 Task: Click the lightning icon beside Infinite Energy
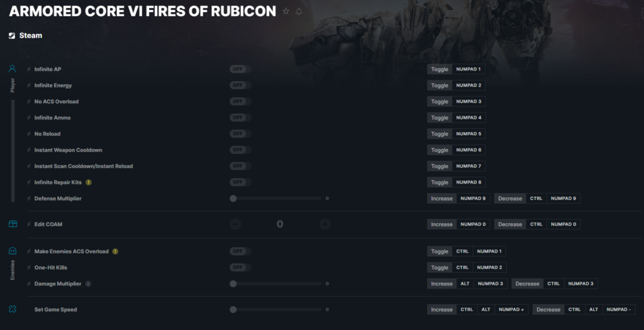29,85
